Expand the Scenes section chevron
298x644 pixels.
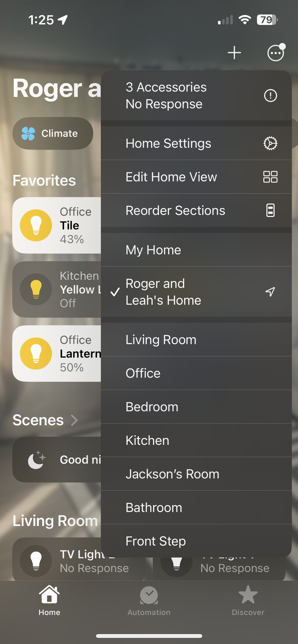click(74, 420)
